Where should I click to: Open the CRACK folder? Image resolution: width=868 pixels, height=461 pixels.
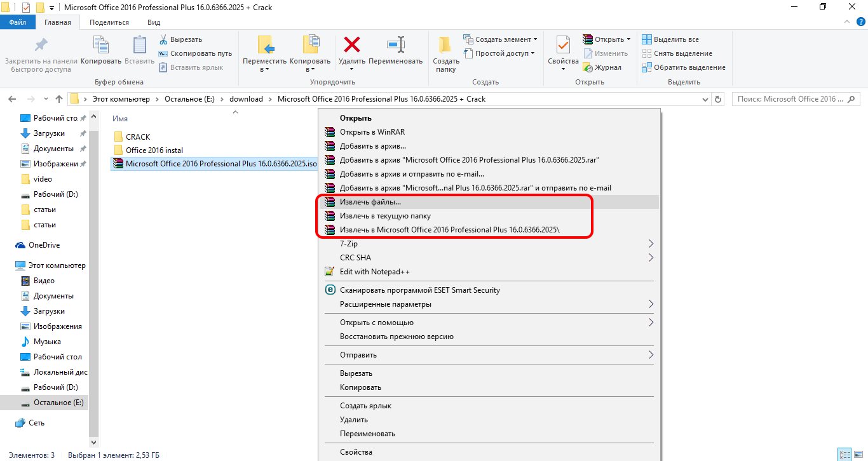137,137
